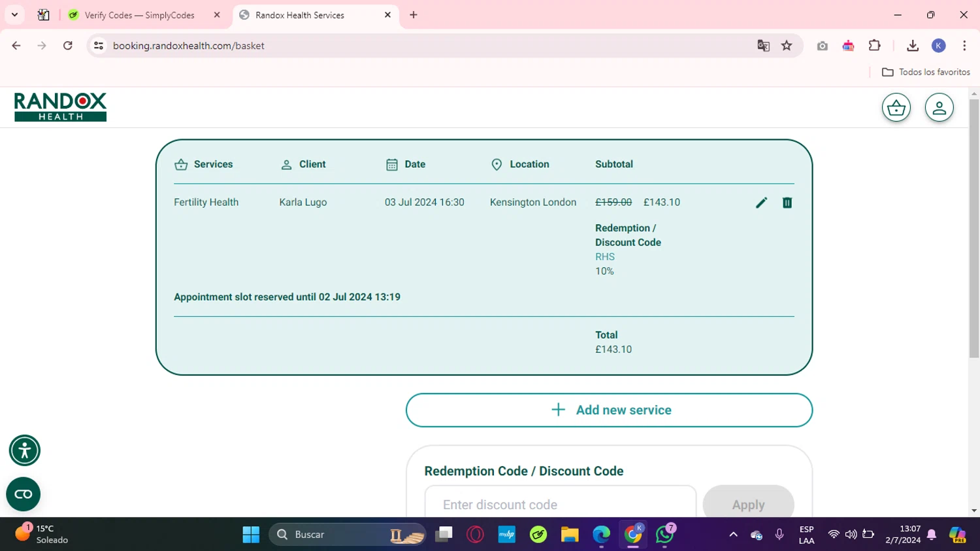This screenshot has height=551, width=980.
Task: Click the address bar URL
Action: (x=188, y=46)
